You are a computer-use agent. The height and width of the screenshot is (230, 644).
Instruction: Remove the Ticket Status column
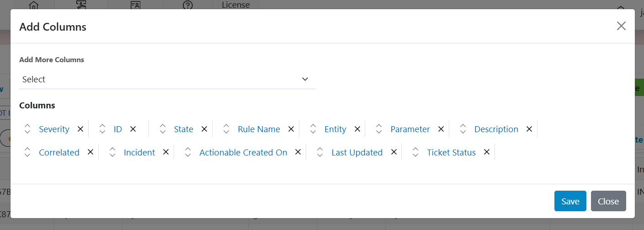[487, 152]
